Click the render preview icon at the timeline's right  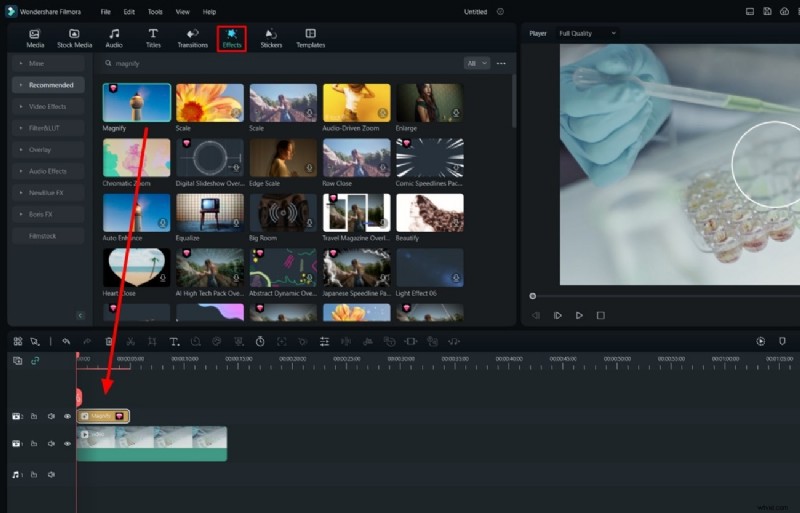pos(761,341)
